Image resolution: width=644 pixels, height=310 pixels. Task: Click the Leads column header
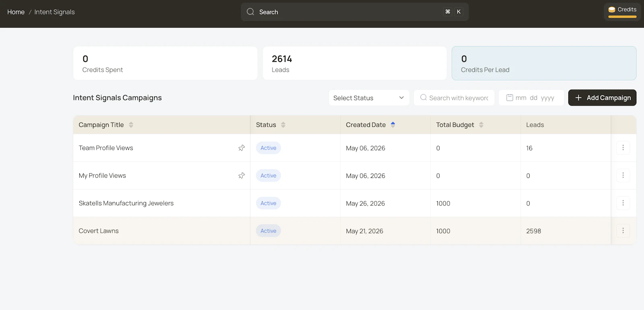click(x=535, y=125)
